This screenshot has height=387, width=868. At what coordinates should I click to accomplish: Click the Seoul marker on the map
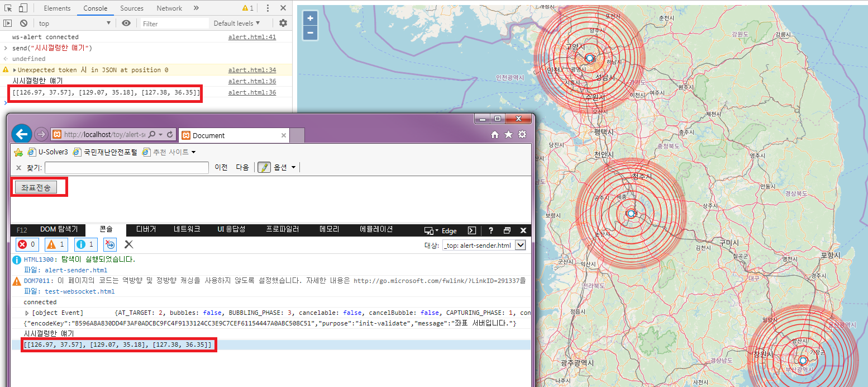[589, 58]
